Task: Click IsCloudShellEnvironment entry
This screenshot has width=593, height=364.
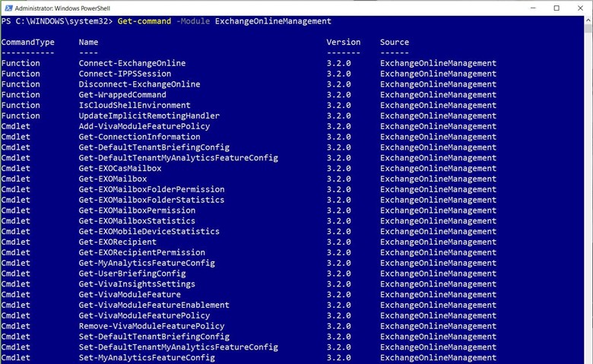Action: tap(135, 106)
